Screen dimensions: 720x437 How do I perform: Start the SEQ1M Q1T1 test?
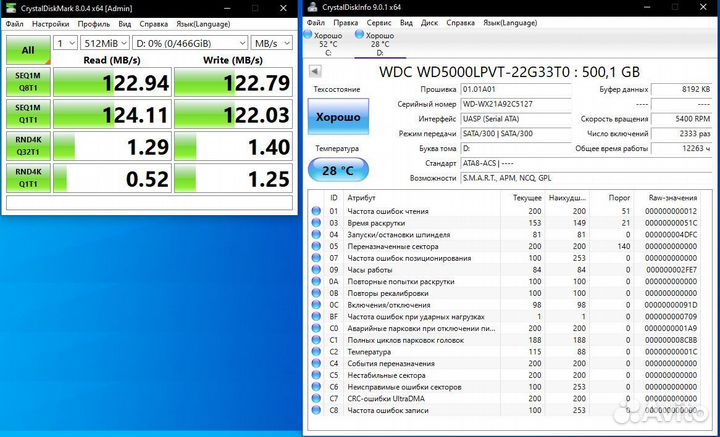click(x=28, y=114)
